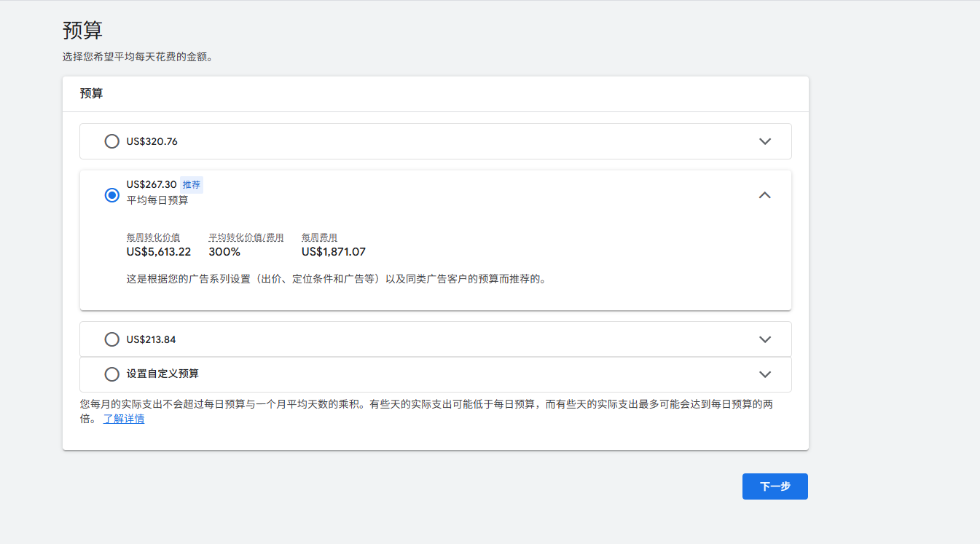Click the 预算 card section title

90,93
